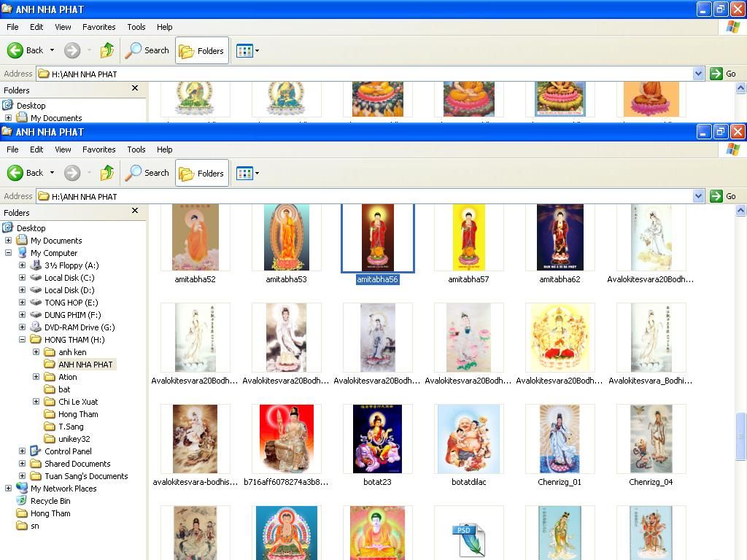Open View menu in front window
This screenshot has width=747, height=560.
63,149
